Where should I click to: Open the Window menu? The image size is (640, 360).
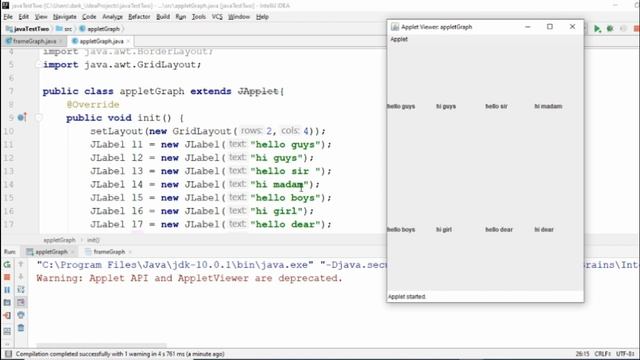pyautogui.click(x=239, y=17)
